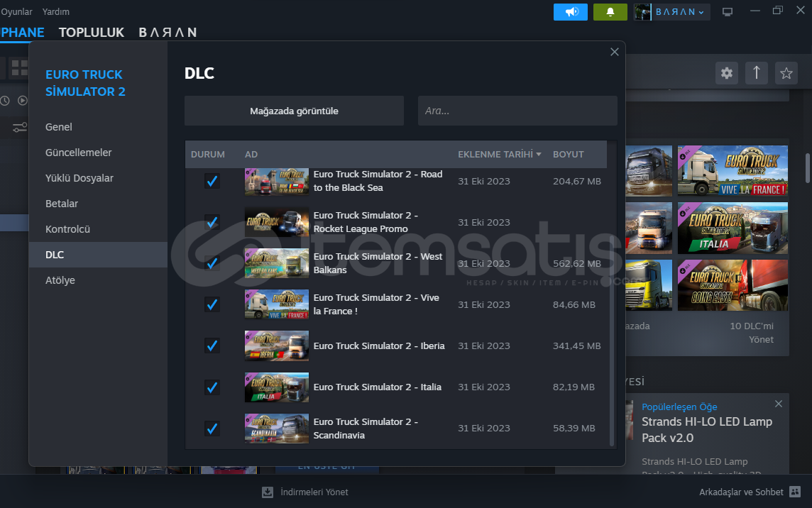Click the friends chat icon
812x508 pixels.
(795, 492)
